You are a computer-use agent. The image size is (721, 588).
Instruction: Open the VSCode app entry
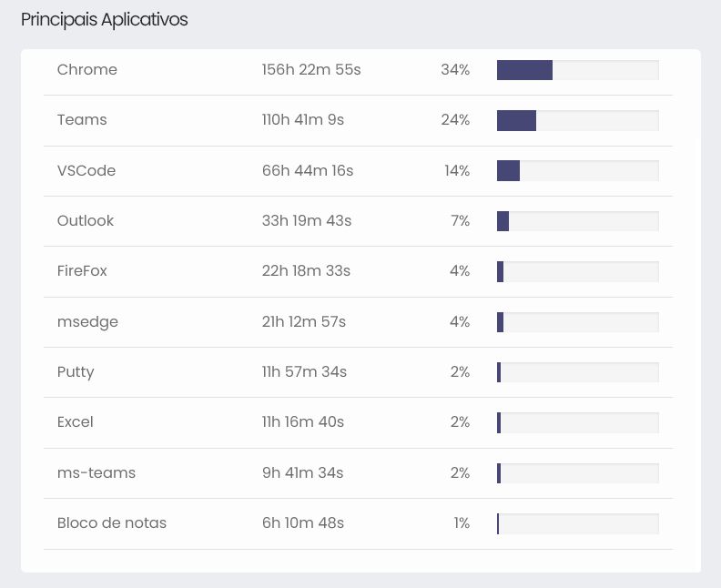click(86, 171)
